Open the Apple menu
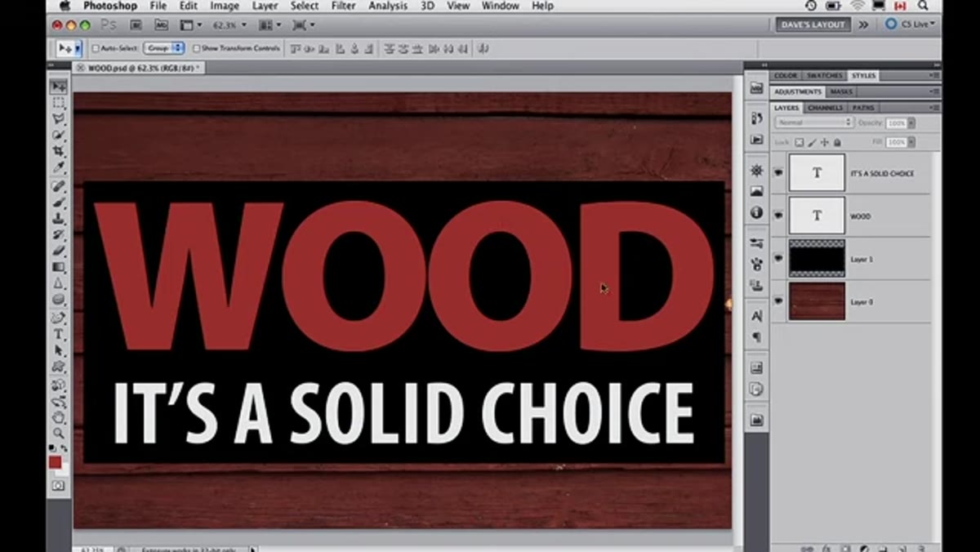Screen dimensions: 980x552 65,6
